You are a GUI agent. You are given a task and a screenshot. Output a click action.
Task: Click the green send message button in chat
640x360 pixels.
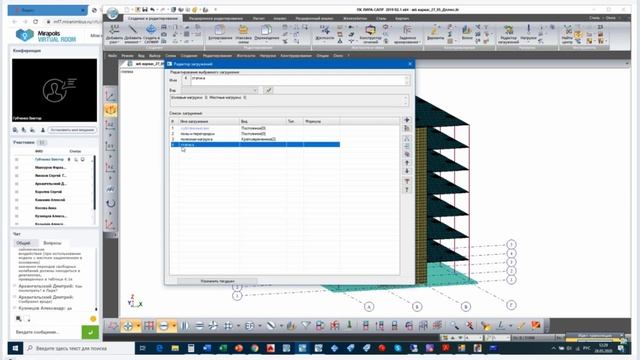click(90, 332)
